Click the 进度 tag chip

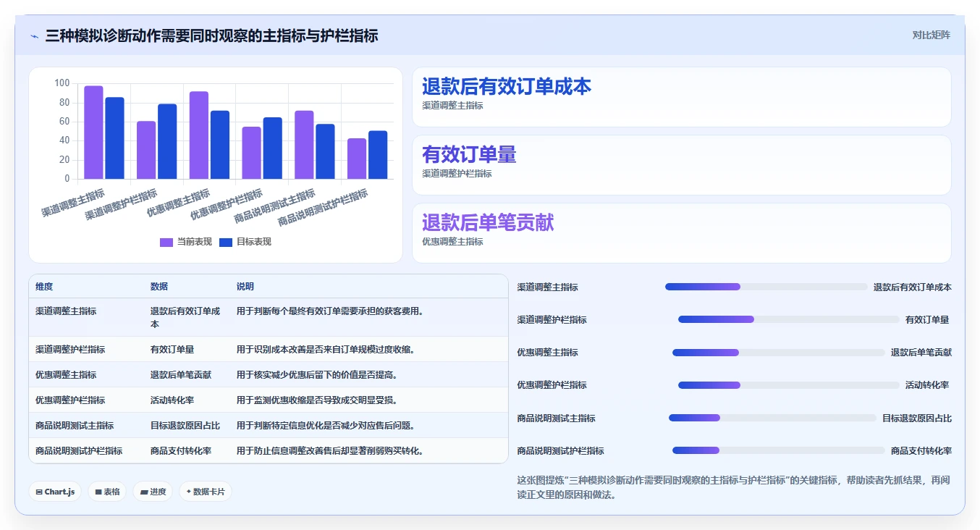(153, 492)
